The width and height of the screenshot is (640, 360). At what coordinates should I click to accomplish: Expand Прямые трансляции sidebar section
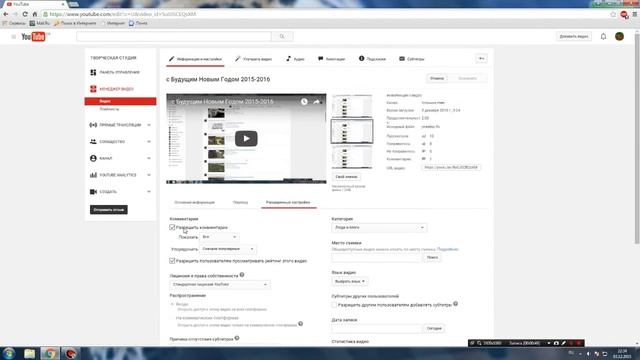149,125
